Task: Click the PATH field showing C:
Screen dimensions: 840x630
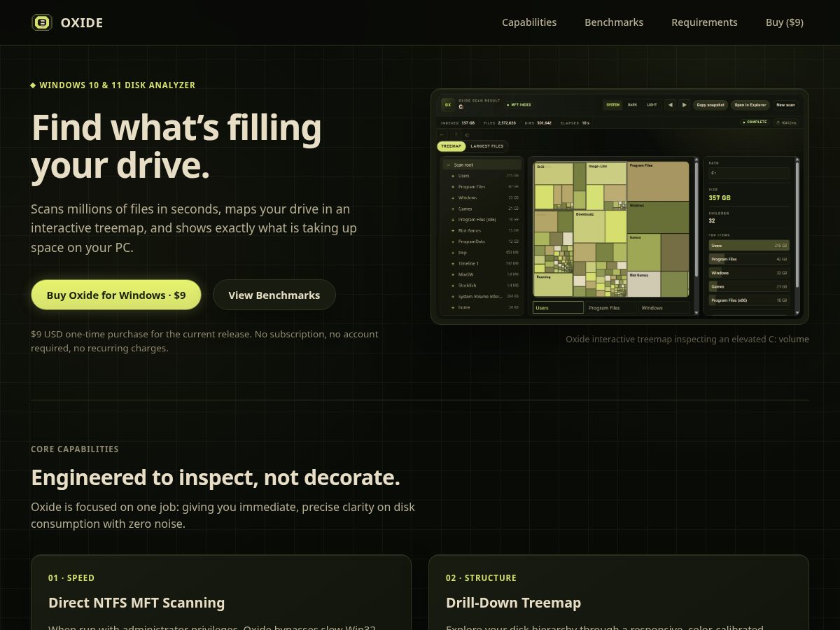Action: (749, 172)
